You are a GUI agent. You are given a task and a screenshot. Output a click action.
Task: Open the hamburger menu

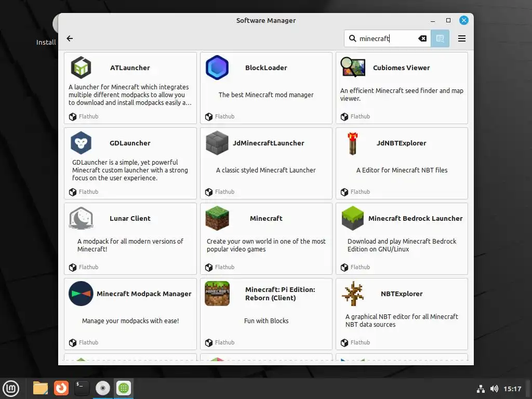click(x=462, y=38)
